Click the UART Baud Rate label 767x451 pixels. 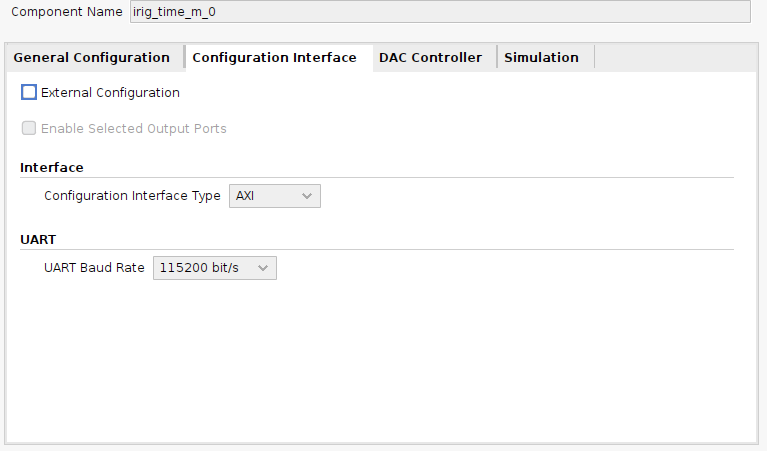click(94, 268)
